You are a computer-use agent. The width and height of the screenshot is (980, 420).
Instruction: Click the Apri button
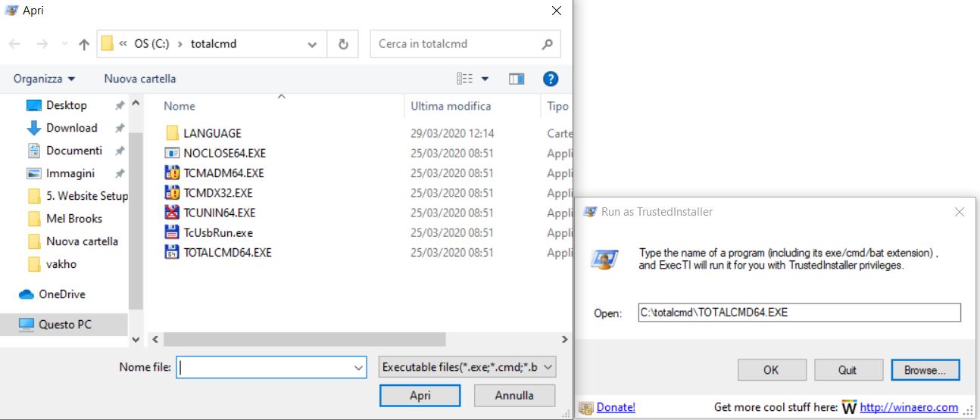(x=420, y=396)
